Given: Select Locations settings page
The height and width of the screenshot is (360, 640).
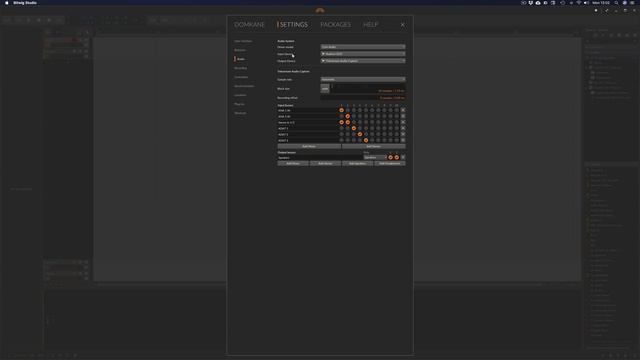Looking at the screenshot, I should coord(240,95).
